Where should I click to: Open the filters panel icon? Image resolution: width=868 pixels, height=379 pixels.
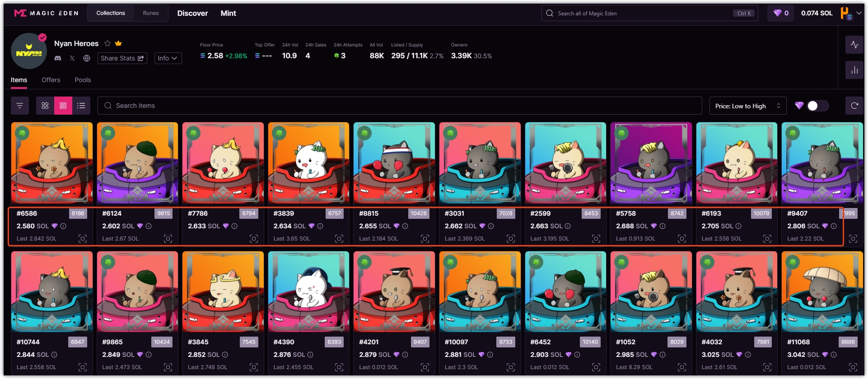coord(19,106)
